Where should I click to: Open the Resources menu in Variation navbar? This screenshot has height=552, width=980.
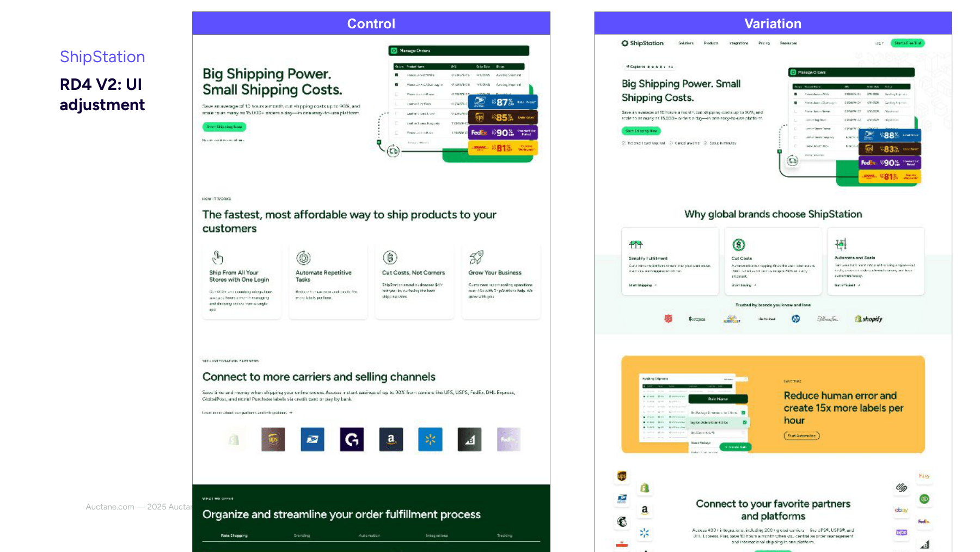point(788,43)
